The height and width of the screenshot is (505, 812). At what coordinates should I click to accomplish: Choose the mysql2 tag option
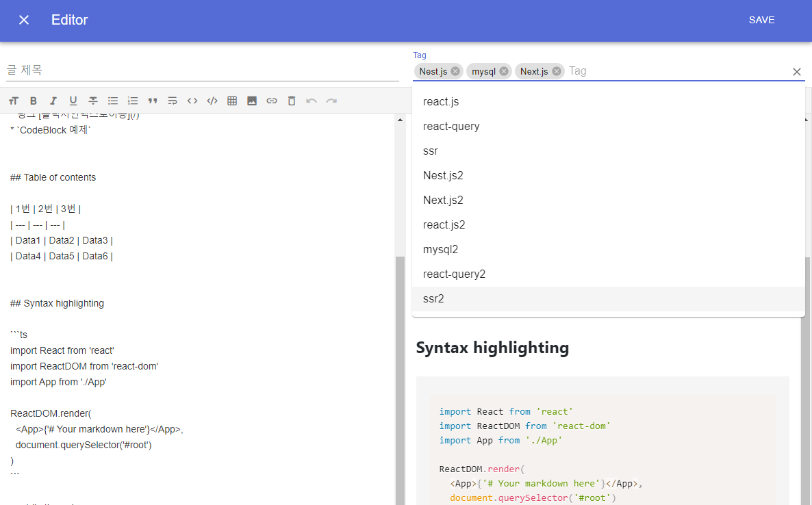click(x=609, y=249)
